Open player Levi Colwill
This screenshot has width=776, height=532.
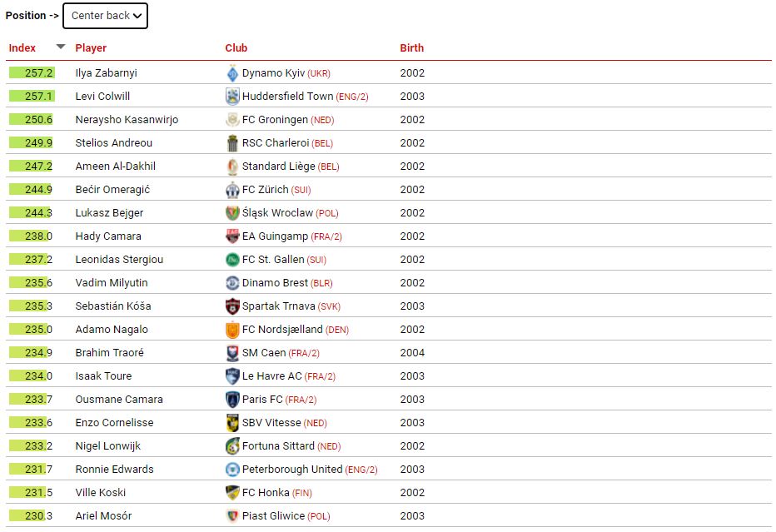pos(102,97)
